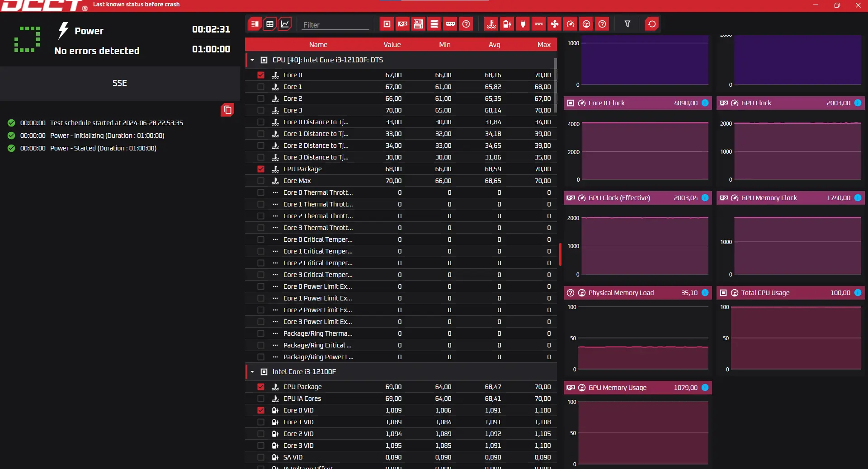Sort the table by the Name column

(318, 44)
